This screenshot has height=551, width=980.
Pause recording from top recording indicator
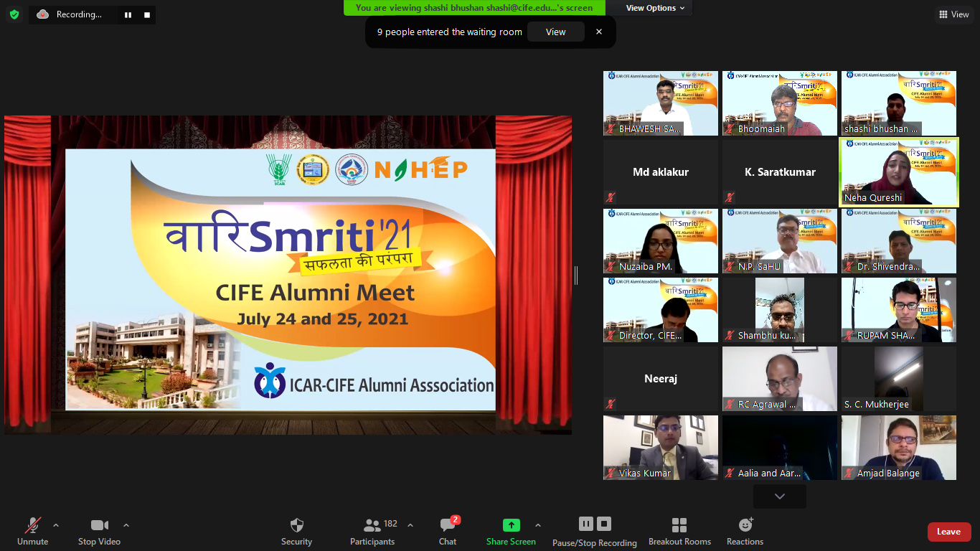click(x=128, y=15)
